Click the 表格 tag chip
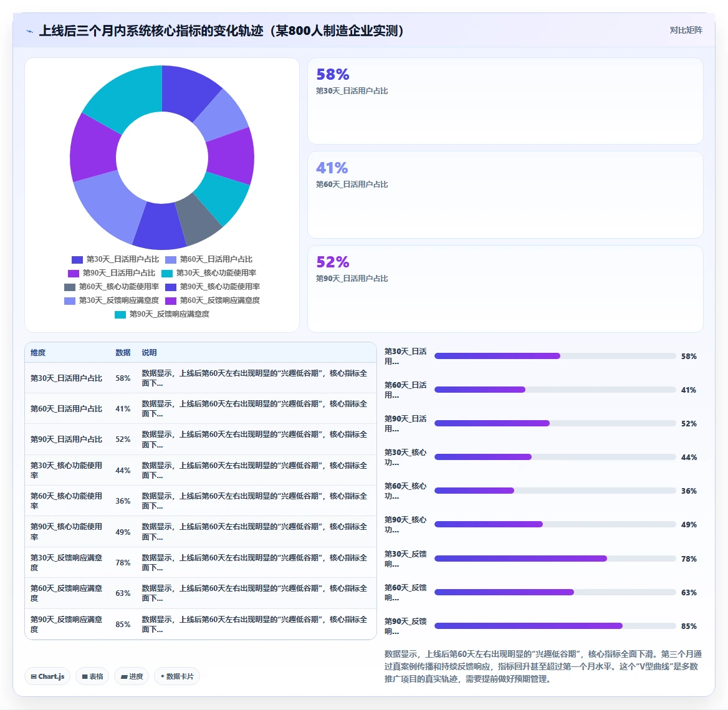 pyautogui.click(x=92, y=676)
